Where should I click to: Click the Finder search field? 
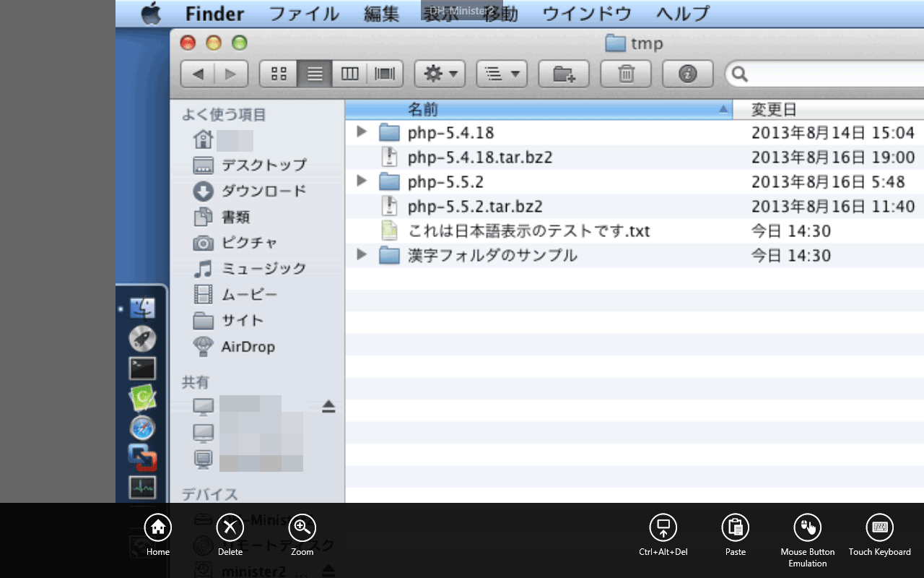[x=824, y=74]
